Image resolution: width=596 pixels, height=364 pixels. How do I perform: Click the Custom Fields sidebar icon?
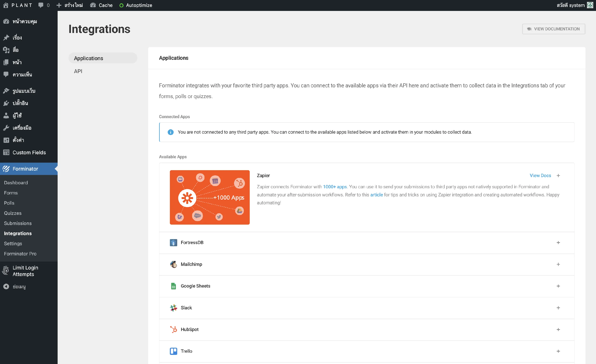click(6, 153)
